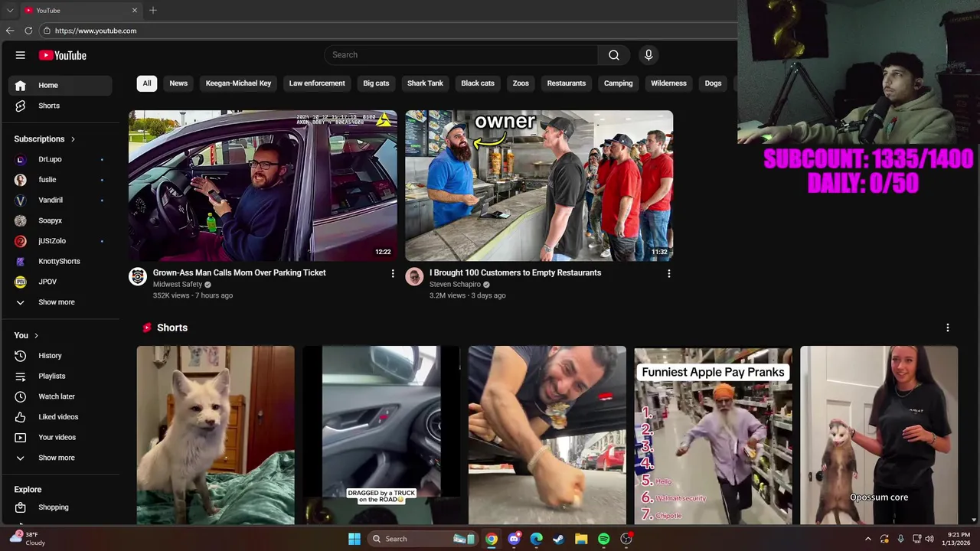The image size is (980, 551).
Task: Play the empty restaurants video thumbnail
Action: pos(539,186)
